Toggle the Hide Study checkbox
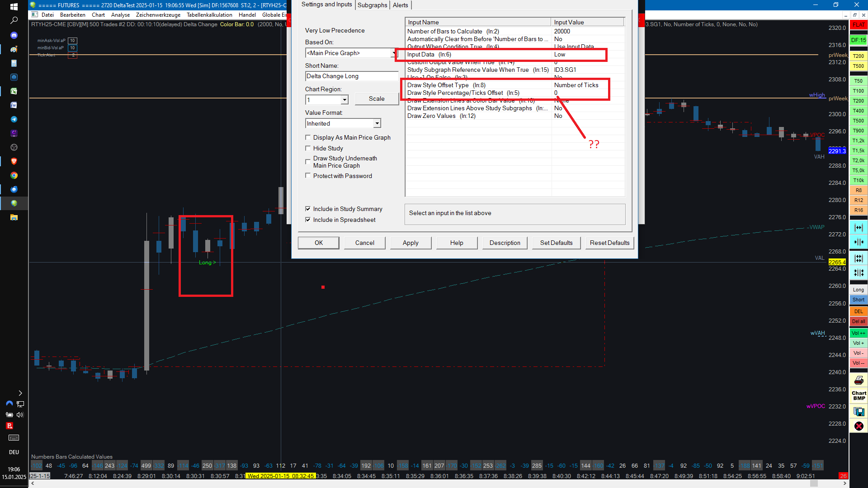Screen dimensions: 868x488 click(308, 148)
